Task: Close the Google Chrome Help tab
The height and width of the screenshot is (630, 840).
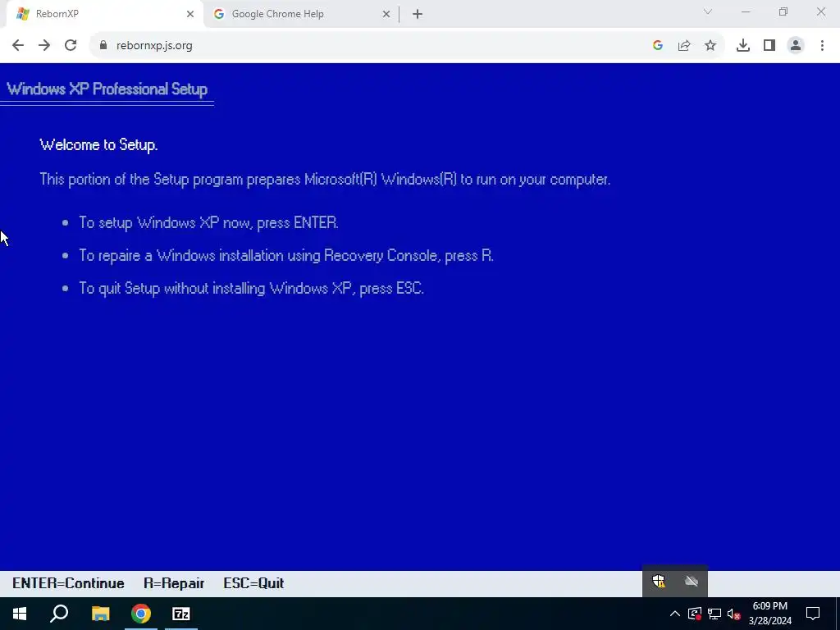Action: (x=386, y=14)
